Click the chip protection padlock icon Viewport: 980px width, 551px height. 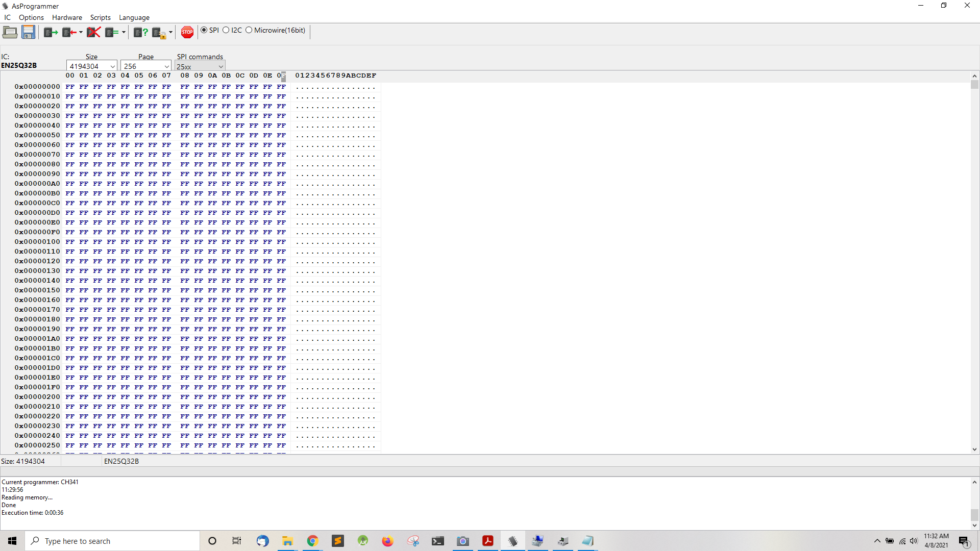tap(159, 33)
